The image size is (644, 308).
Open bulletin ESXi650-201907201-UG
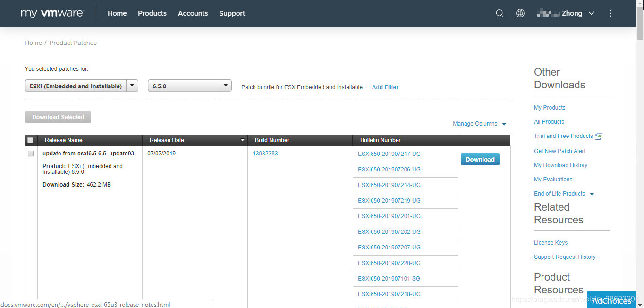click(389, 216)
